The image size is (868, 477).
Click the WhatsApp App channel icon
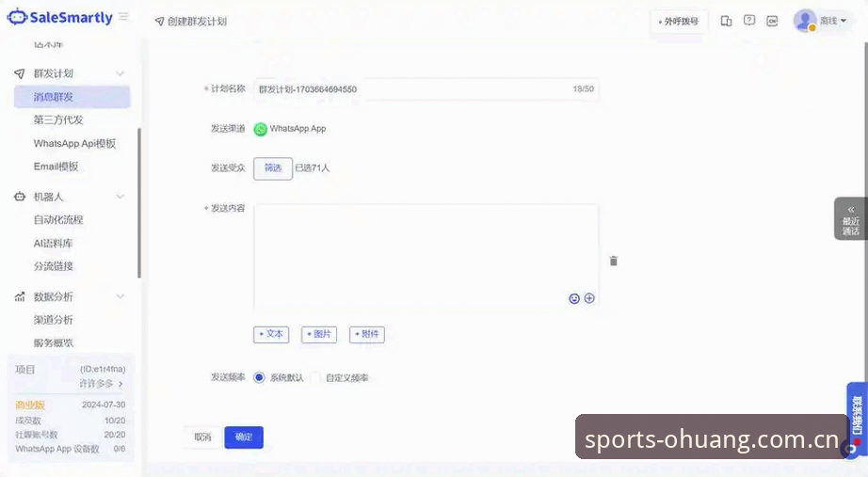[260, 129]
